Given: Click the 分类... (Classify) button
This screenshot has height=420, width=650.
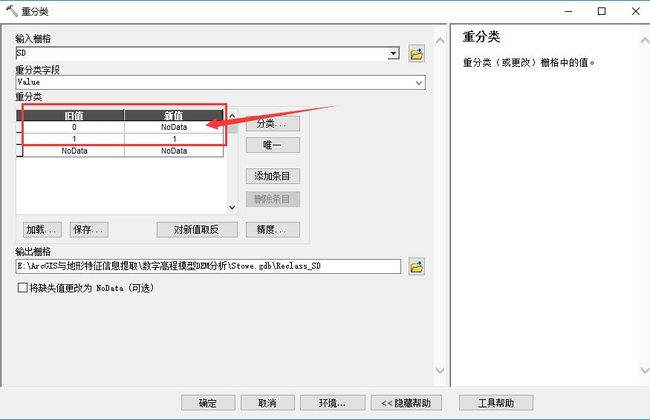Looking at the screenshot, I should (x=272, y=124).
